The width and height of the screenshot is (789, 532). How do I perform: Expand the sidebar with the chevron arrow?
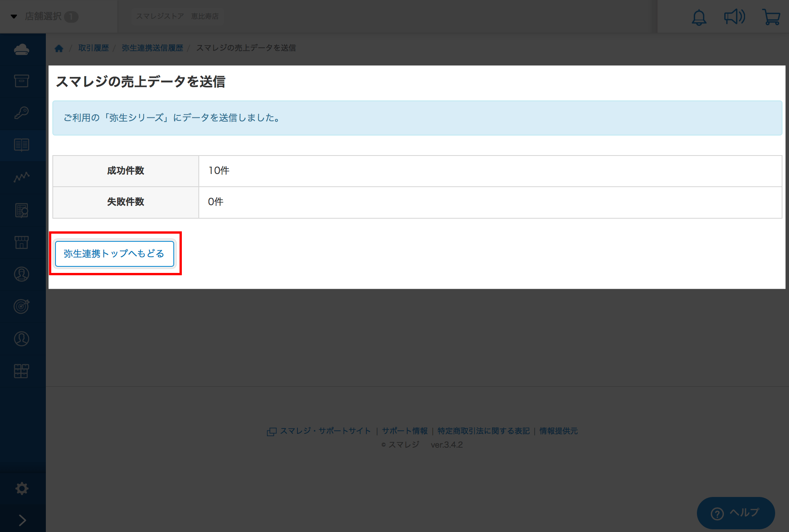tap(22, 520)
